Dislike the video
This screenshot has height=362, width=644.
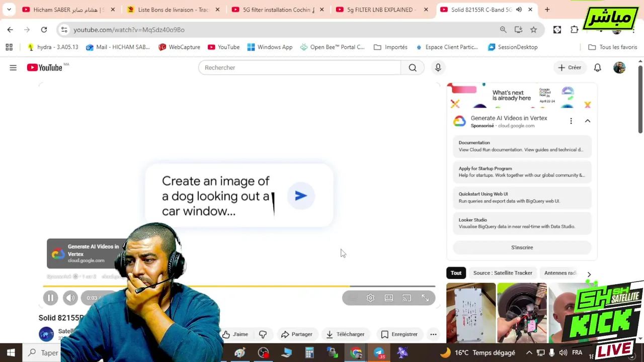point(263,334)
